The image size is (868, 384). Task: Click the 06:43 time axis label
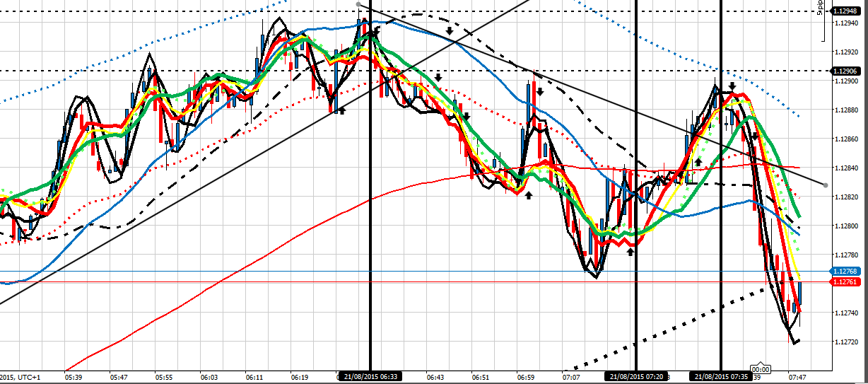pos(435,378)
